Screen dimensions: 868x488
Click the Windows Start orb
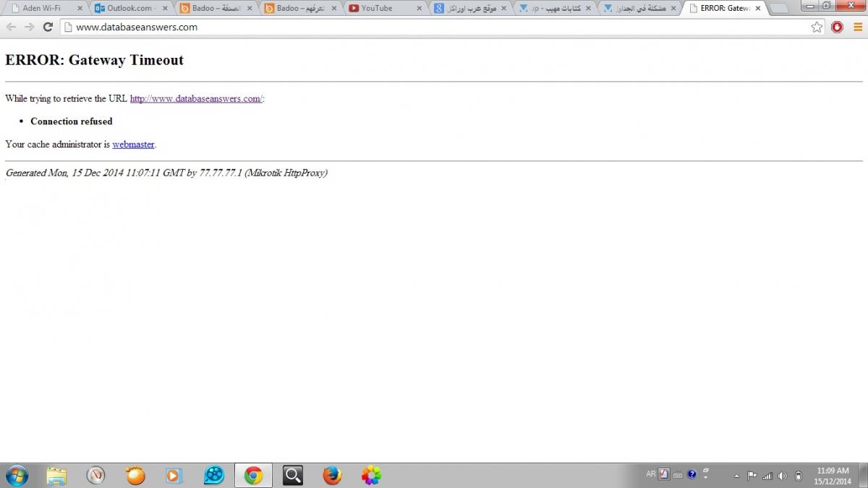pyautogui.click(x=16, y=475)
